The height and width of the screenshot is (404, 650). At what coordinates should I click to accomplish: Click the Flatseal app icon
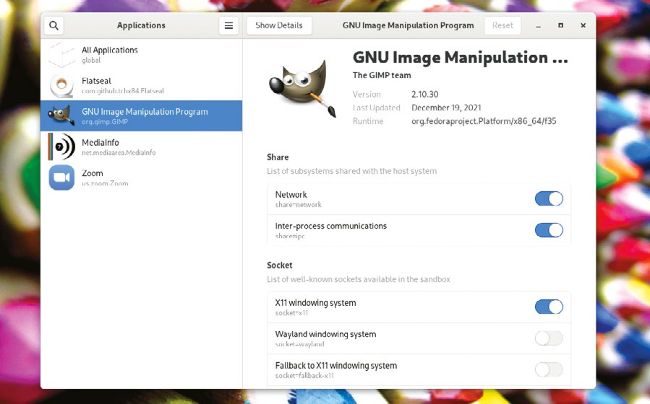61,85
